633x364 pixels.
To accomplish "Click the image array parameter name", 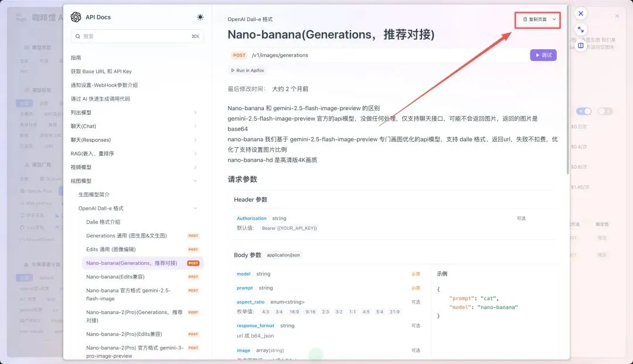I will tap(243, 351).
